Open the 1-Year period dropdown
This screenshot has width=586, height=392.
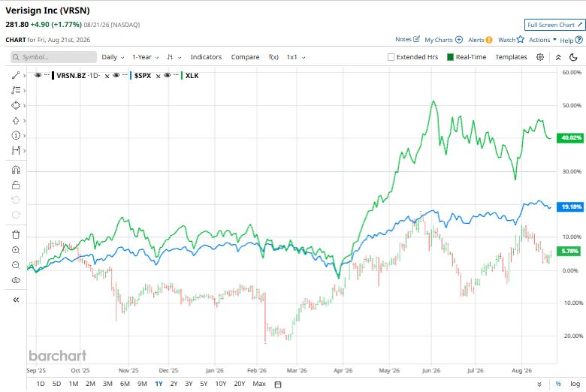[146, 57]
